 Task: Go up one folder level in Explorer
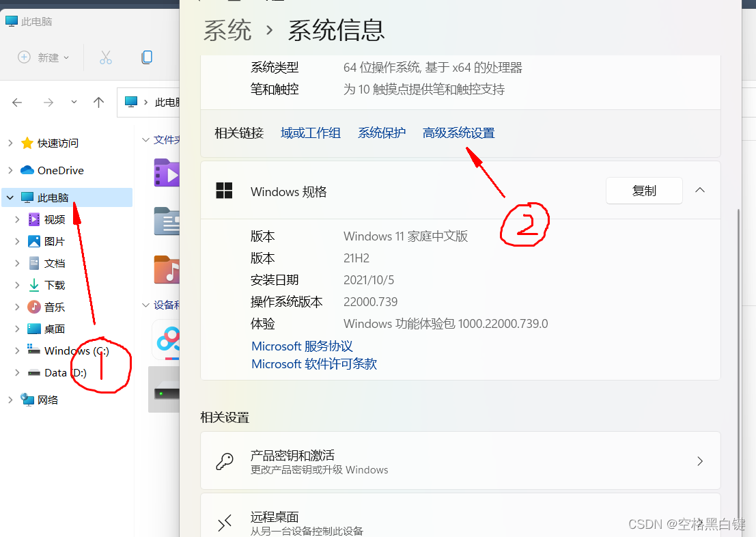[x=98, y=102]
